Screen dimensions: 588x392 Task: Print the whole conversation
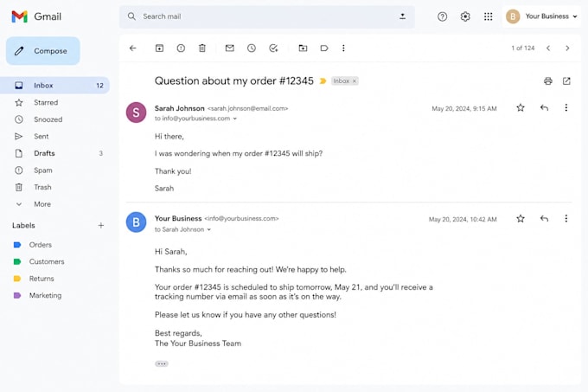[x=548, y=80]
